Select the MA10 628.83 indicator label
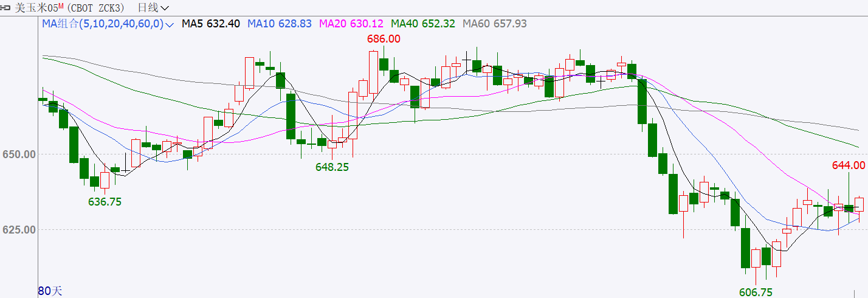This screenshot has height=298, width=868. 280,24
